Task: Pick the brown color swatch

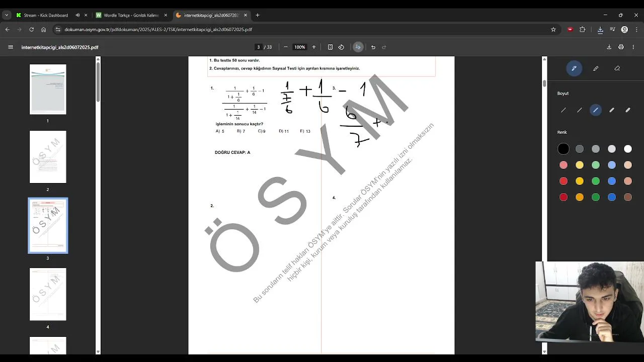Action: (x=628, y=197)
